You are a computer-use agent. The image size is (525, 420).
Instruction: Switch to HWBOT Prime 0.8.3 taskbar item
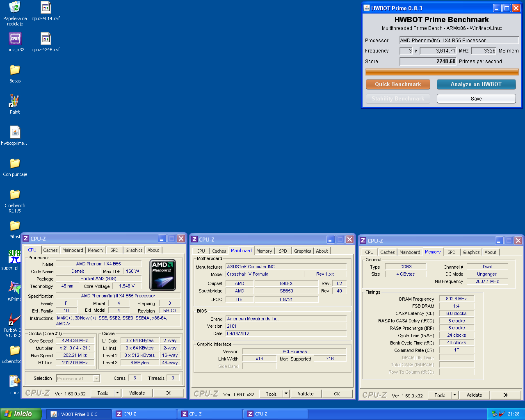click(x=78, y=414)
